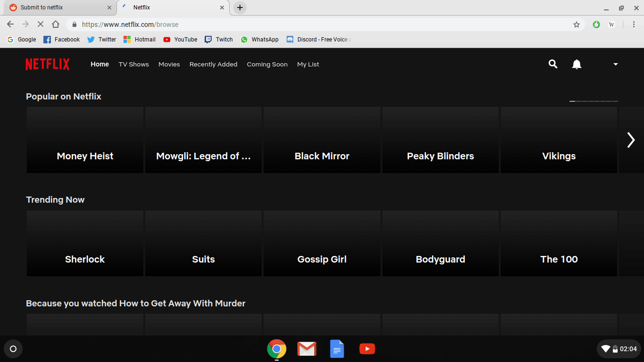Image resolution: width=644 pixels, height=362 pixels.
Task: Open the notifications bell
Action: (577, 64)
